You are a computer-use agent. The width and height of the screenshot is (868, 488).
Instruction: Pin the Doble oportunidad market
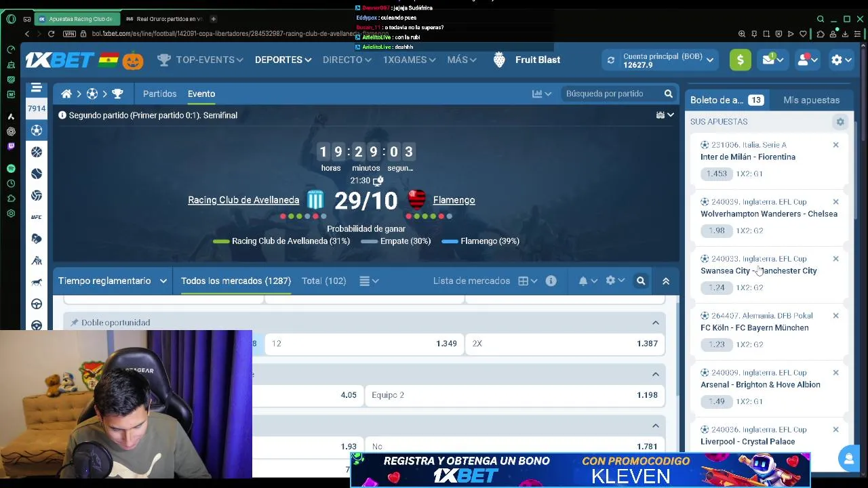pyautogui.click(x=75, y=323)
